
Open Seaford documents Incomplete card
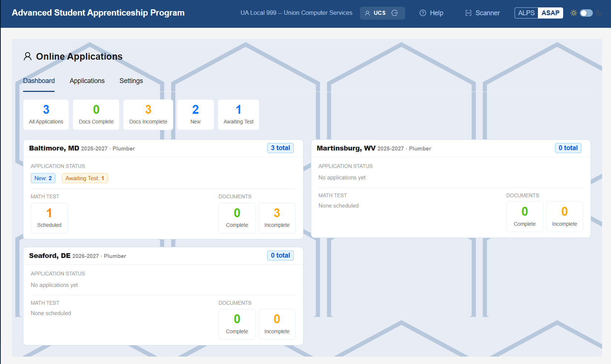click(277, 324)
